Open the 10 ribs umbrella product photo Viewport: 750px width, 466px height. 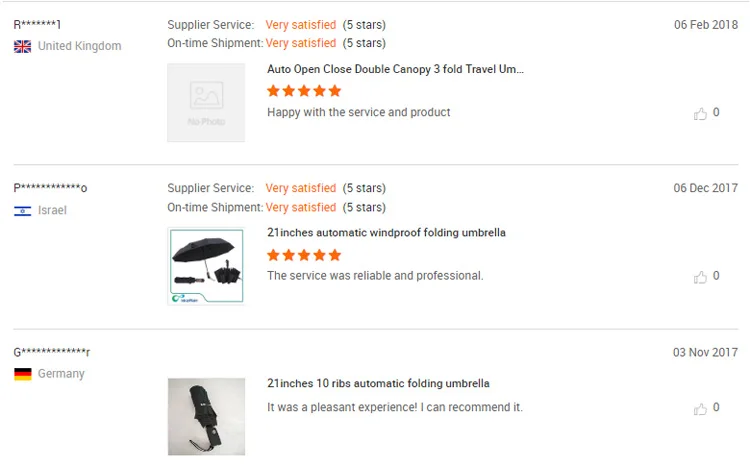[206, 416]
